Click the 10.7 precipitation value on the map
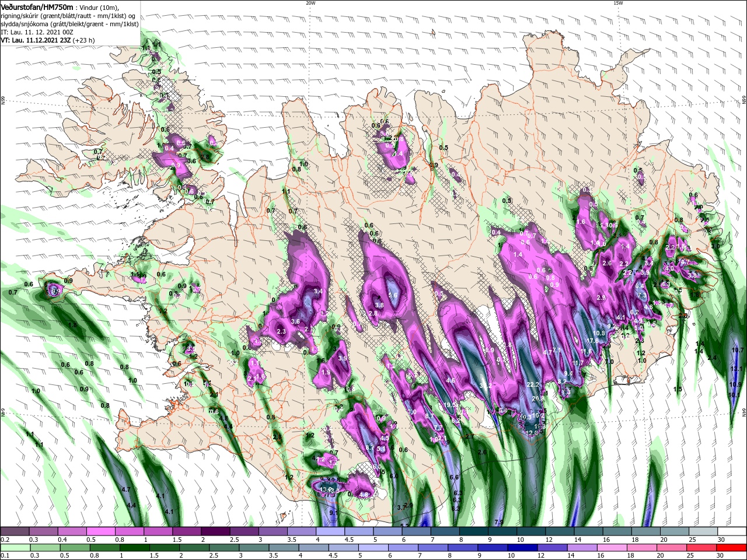 [738, 350]
